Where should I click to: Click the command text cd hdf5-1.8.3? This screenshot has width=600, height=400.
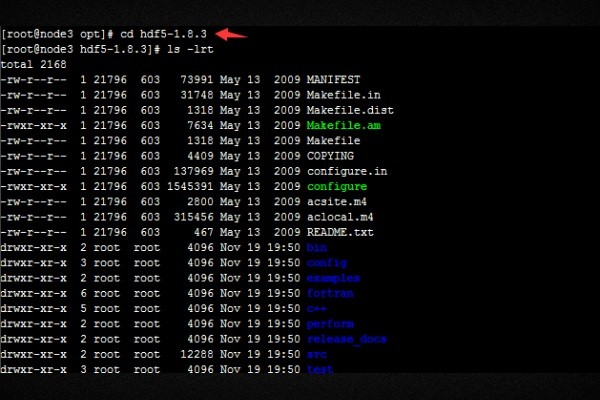(x=163, y=34)
